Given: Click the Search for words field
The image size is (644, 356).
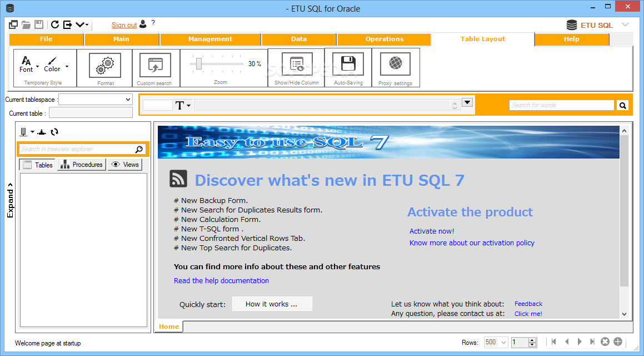Looking at the screenshot, I should point(561,105).
